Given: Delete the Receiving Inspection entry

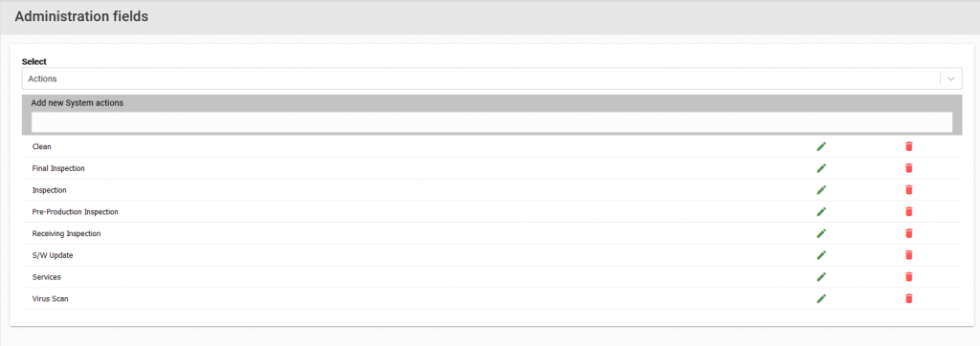Looking at the screenshot, I should 909,233.
